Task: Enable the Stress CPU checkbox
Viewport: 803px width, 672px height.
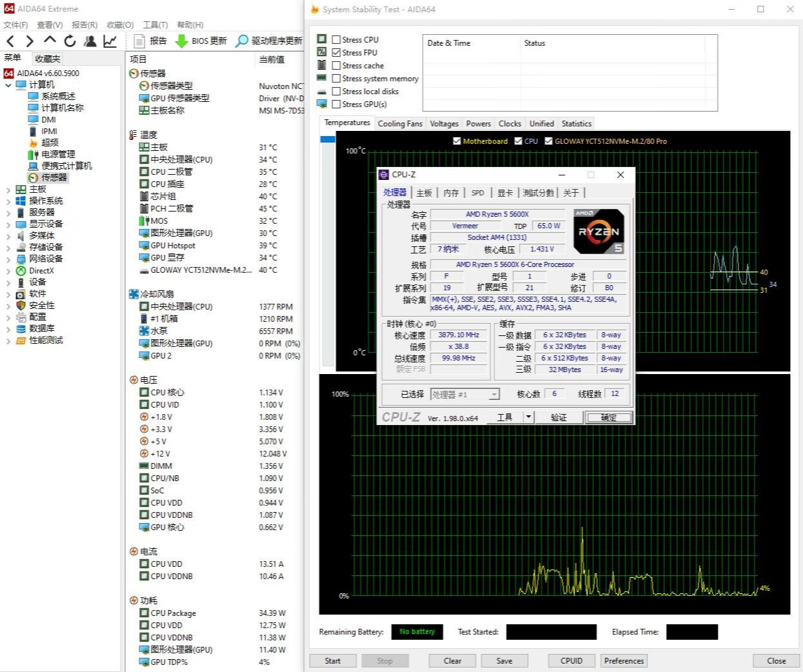Action: [x=336, y=39]
